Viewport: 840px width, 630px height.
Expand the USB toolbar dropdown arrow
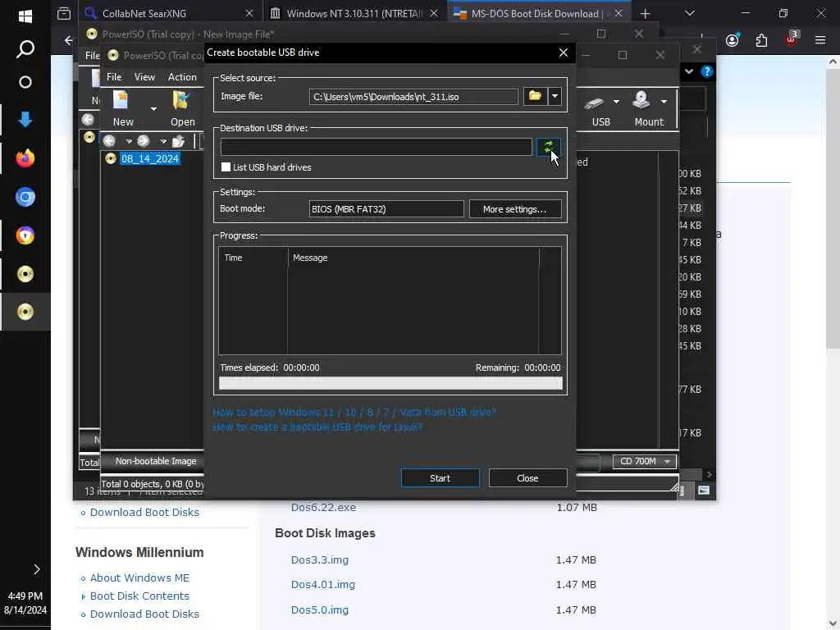[616, 102]
